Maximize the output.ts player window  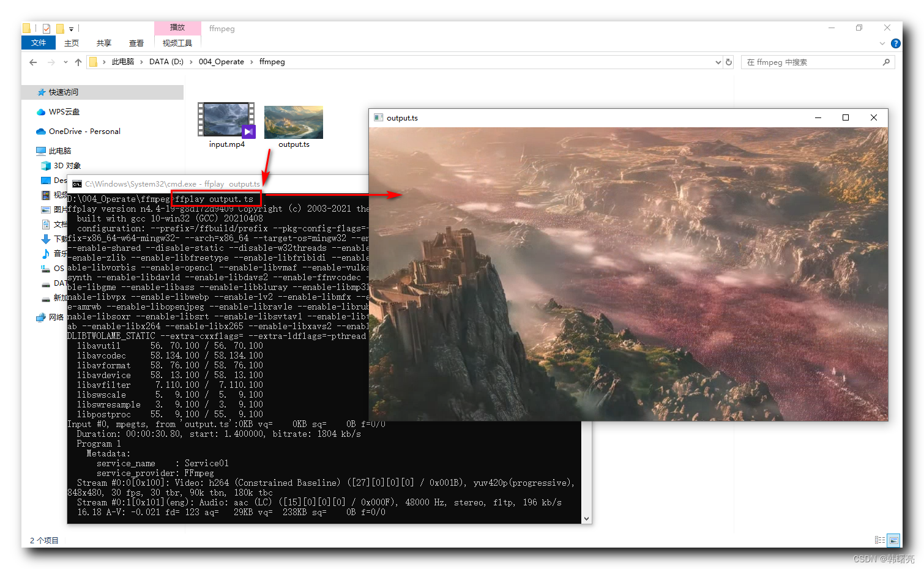846,118
